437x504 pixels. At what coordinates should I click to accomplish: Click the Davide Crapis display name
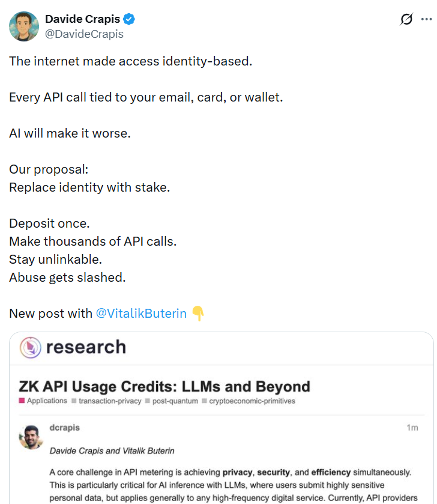click(x=82, y=20)
